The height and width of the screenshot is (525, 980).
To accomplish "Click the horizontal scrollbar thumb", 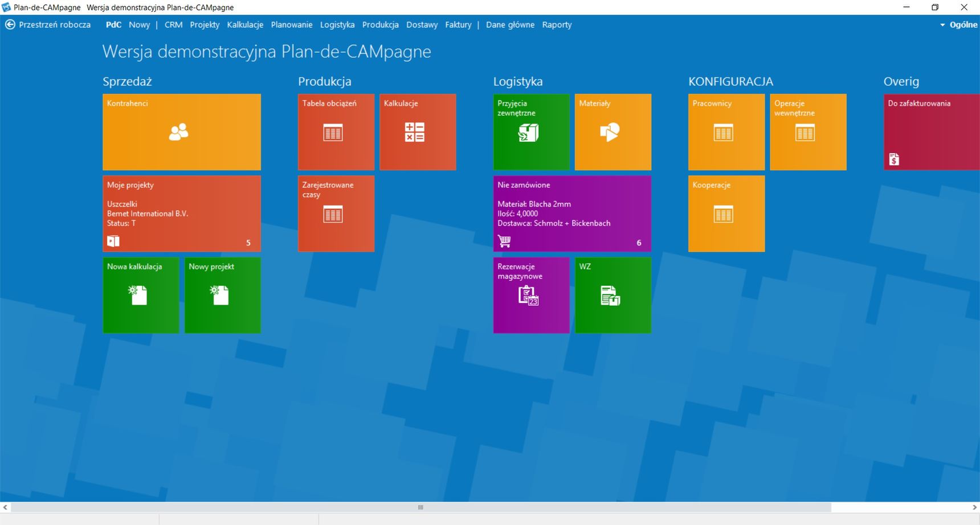I will pyautogui.click(x=420, y=507).
